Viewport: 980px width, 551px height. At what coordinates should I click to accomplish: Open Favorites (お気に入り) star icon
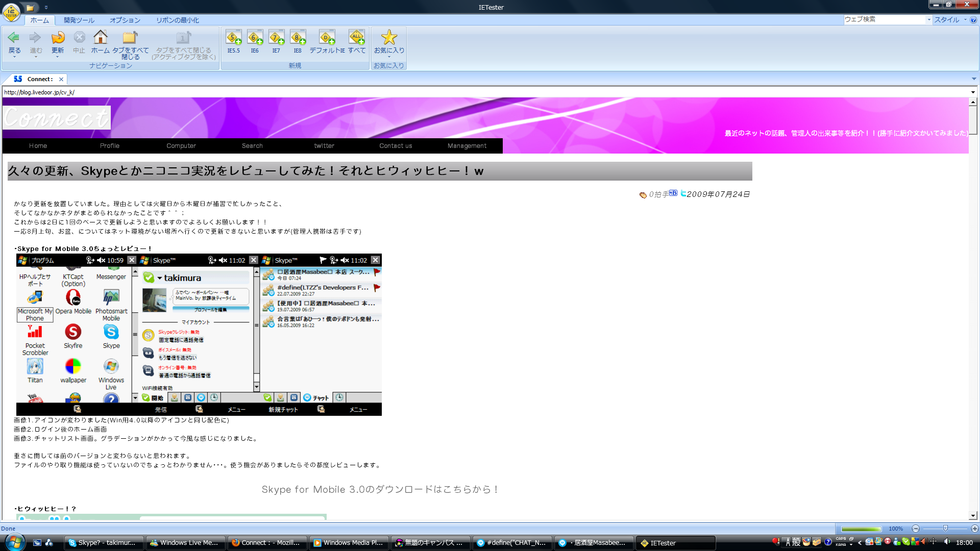[389, 37]
